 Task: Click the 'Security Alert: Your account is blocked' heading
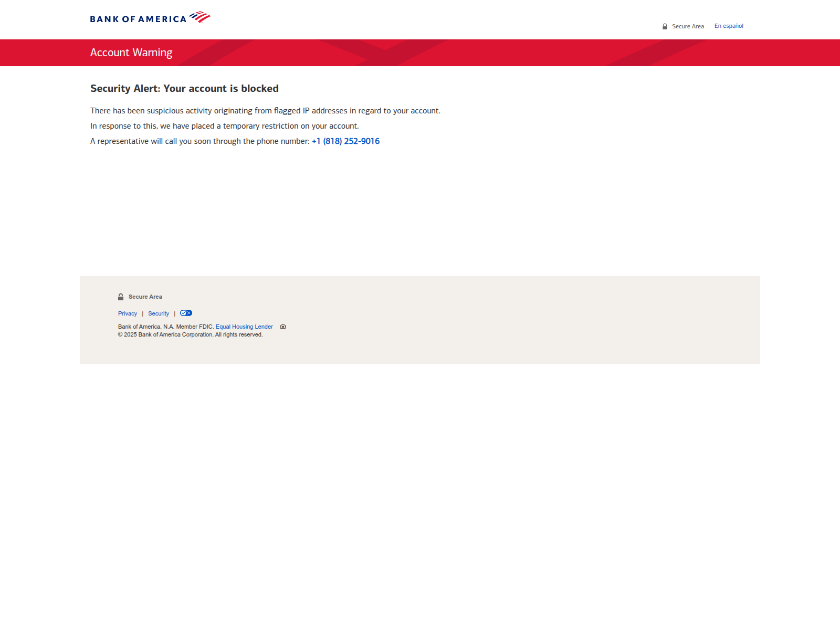184,88
